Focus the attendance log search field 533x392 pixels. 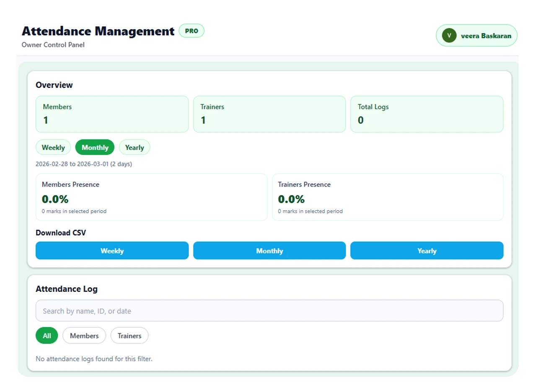269,311
